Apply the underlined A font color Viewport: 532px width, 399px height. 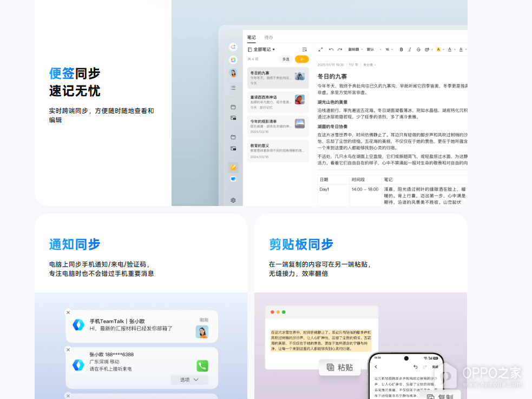pos(450,50)
